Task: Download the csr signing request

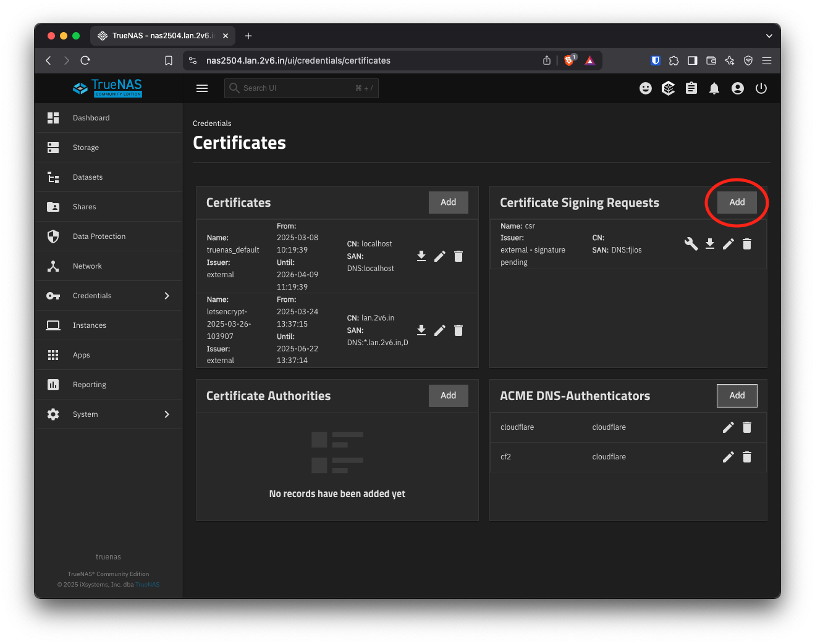Action: click(x=710, y=244)
